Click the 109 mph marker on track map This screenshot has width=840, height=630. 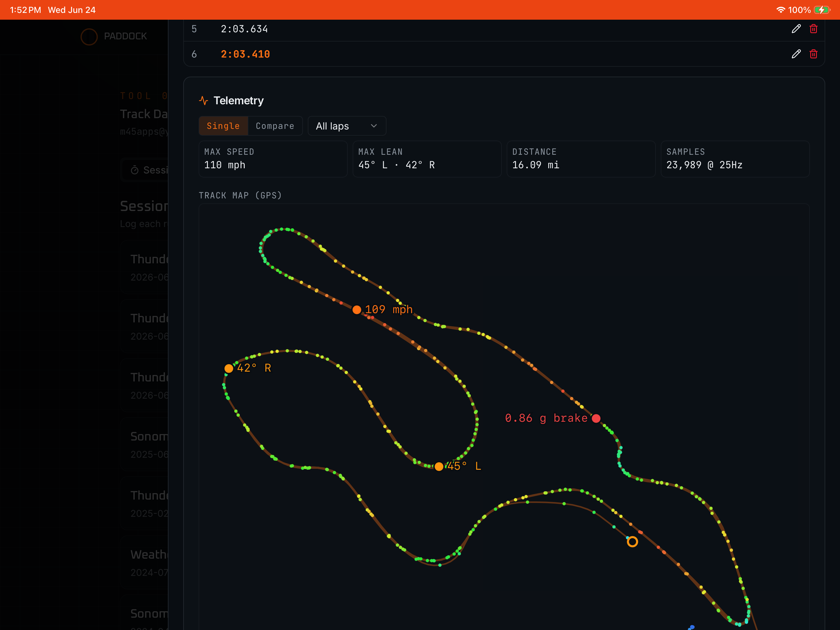coord(357,310)
